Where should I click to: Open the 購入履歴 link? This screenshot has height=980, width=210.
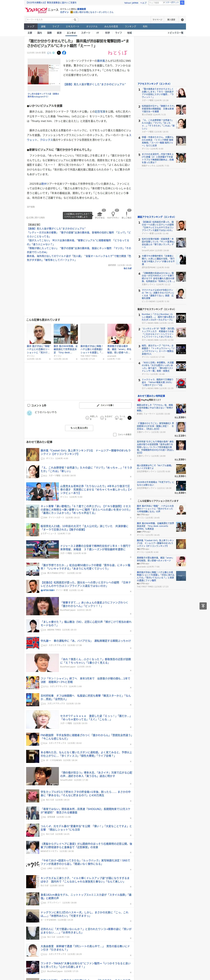[171, 20]
